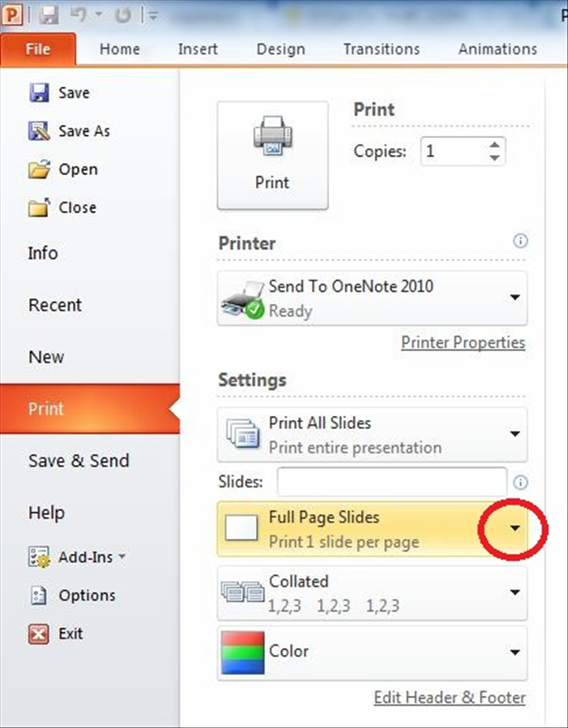Open the Print All Slides dropdown

tap(372, 435)
